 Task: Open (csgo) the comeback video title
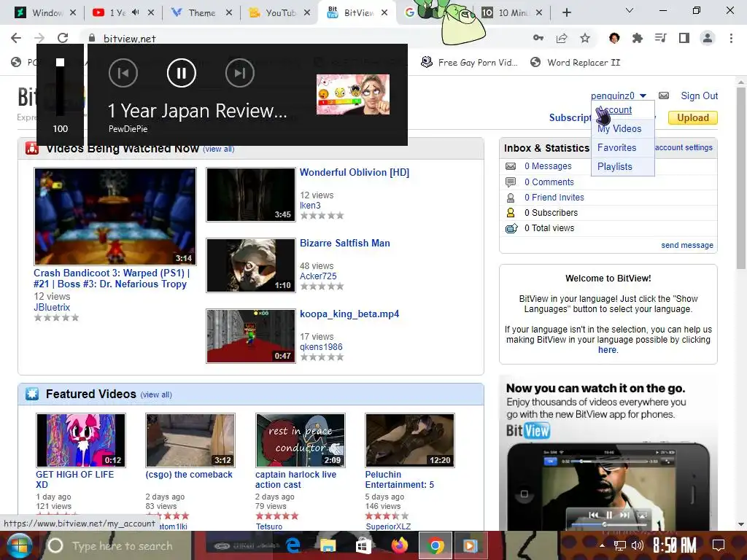pyautogui.click(x=189, y=474)
